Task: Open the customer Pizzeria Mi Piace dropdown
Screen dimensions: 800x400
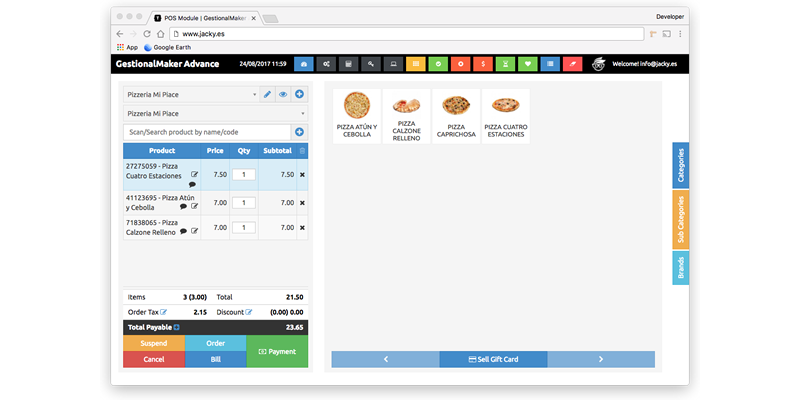Action: (x=191, y=94)
